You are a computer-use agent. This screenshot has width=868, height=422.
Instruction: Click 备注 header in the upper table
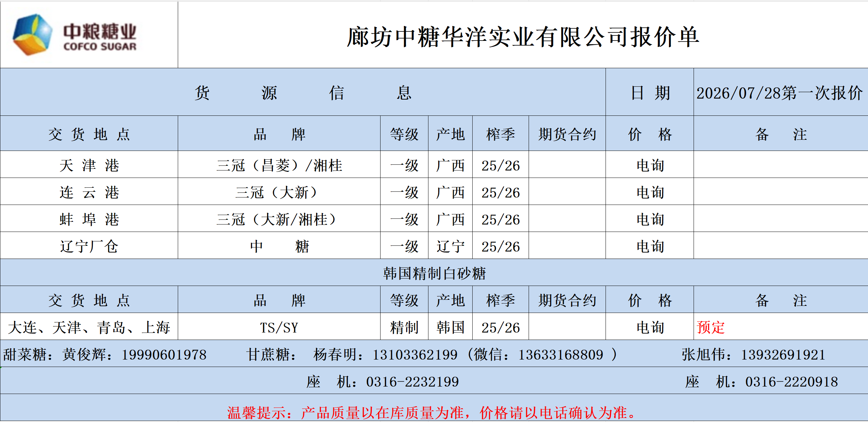[x=780, y=134]
